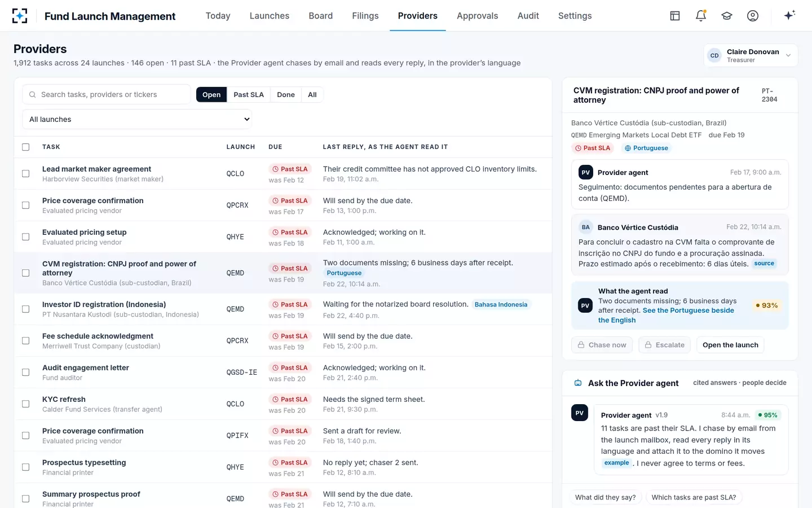The height and width of the screenshot is (508, 812).
Task: Click the Bahasa Indonesia language tag
Action: pos(501,305)
